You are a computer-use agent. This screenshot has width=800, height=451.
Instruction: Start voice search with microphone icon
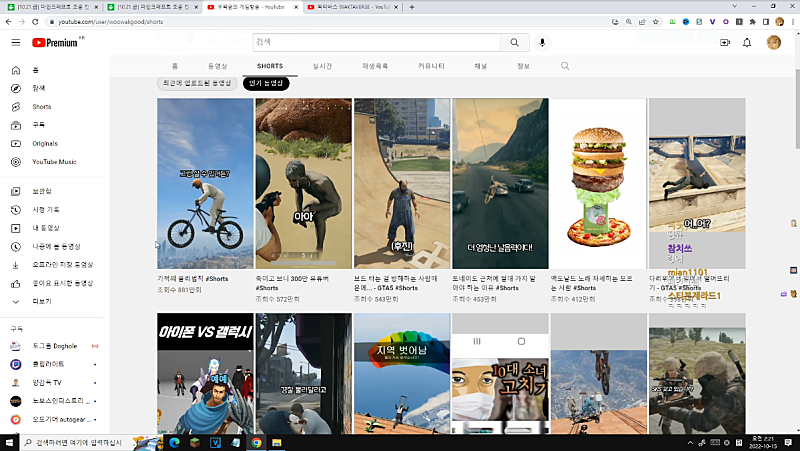tap(542, 42)
